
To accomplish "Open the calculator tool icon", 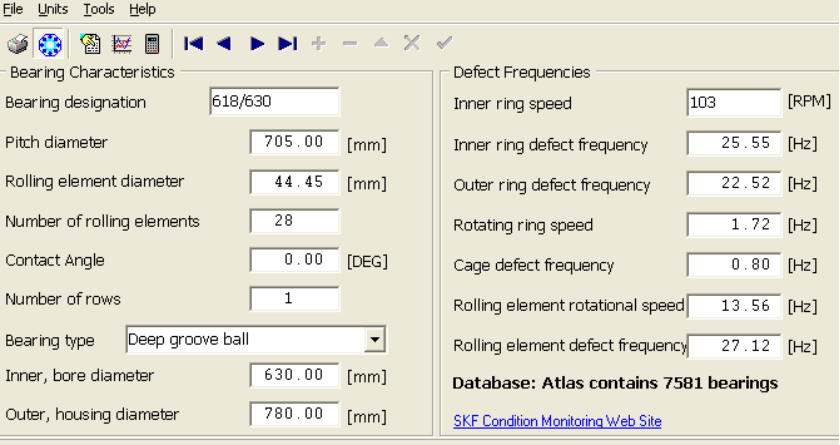I will [152, 44].
